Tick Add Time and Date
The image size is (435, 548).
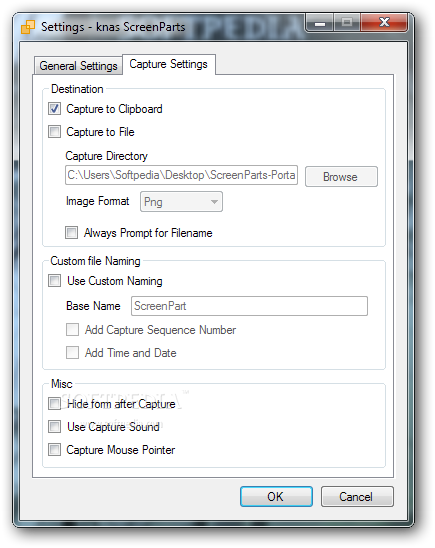(x=72, y=353)
